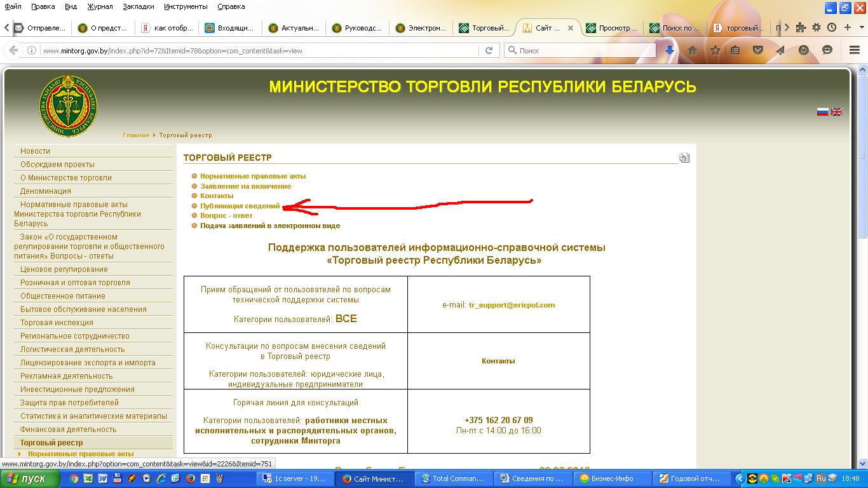This screenshot has width=868, height=488.
Task: Launch Word from quick launch bar
Action: click(103, 478)
